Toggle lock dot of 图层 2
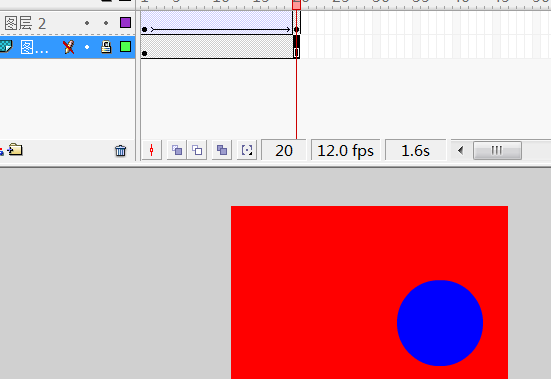 pyautogui.click(x=106, y=23)
